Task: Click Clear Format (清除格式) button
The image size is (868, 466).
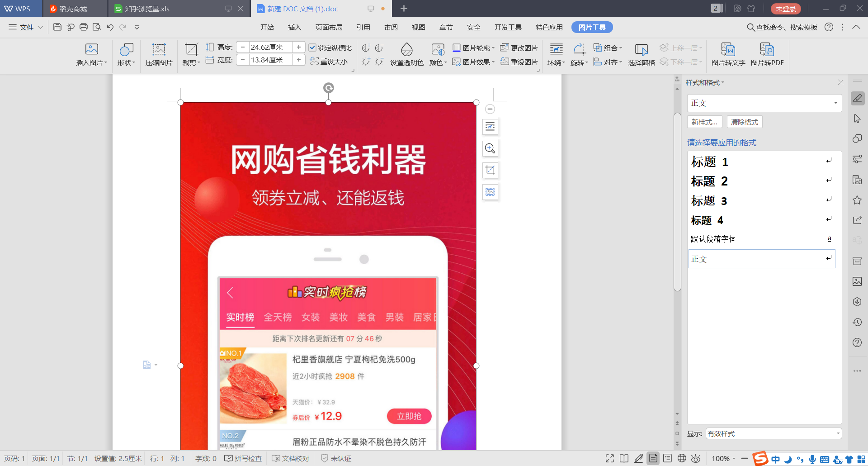Action: point(745,122)
